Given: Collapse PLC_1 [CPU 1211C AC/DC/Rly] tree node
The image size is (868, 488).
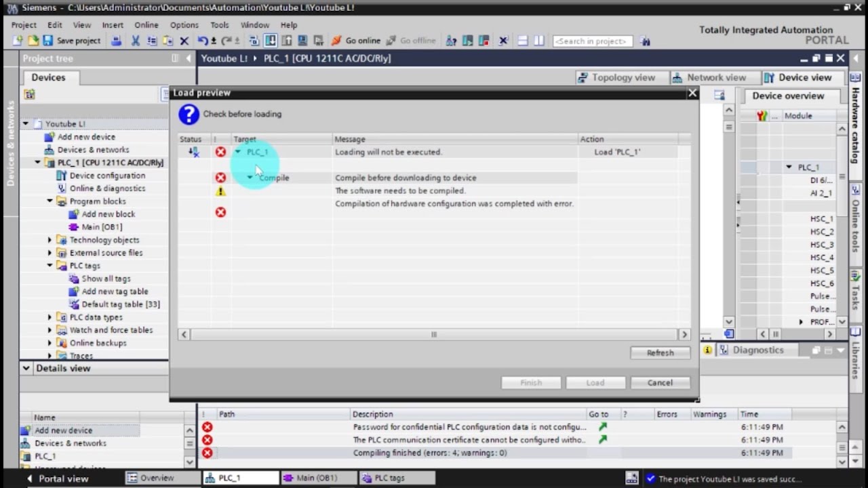Looking at the screenshot, I should pyautogui.click(x=37, y=163).
